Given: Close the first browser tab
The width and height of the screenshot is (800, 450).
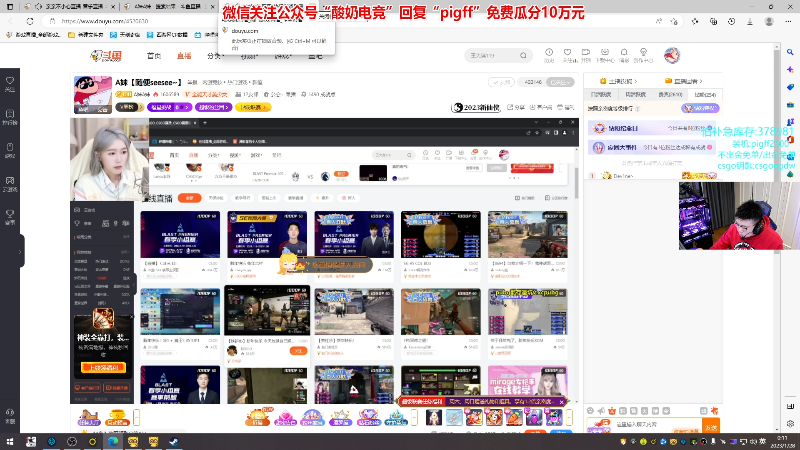Looking at the screenshot, I should [x=111, y=7].
